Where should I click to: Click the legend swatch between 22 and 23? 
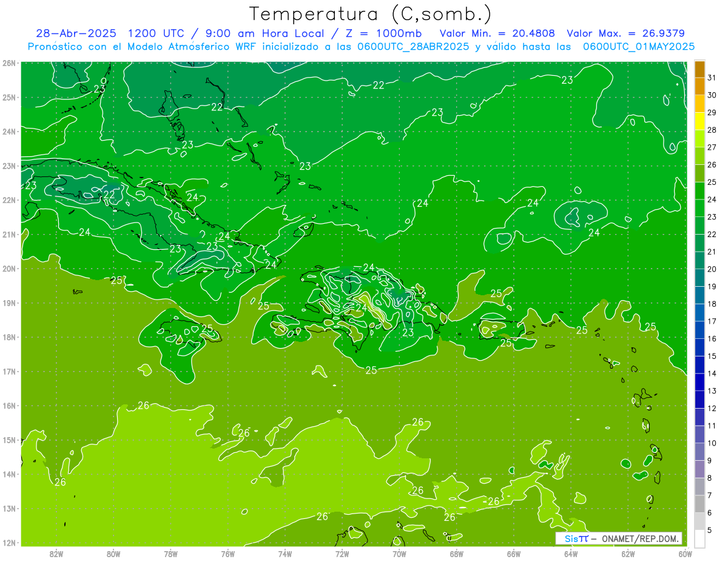[x=699, y=226]
